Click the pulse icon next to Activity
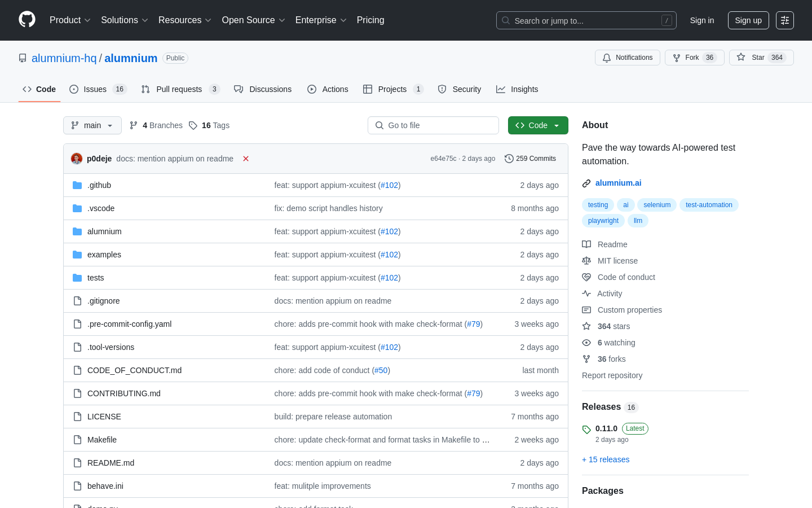Viewport: 812px width, 508px height. click(x=586, y=294)
